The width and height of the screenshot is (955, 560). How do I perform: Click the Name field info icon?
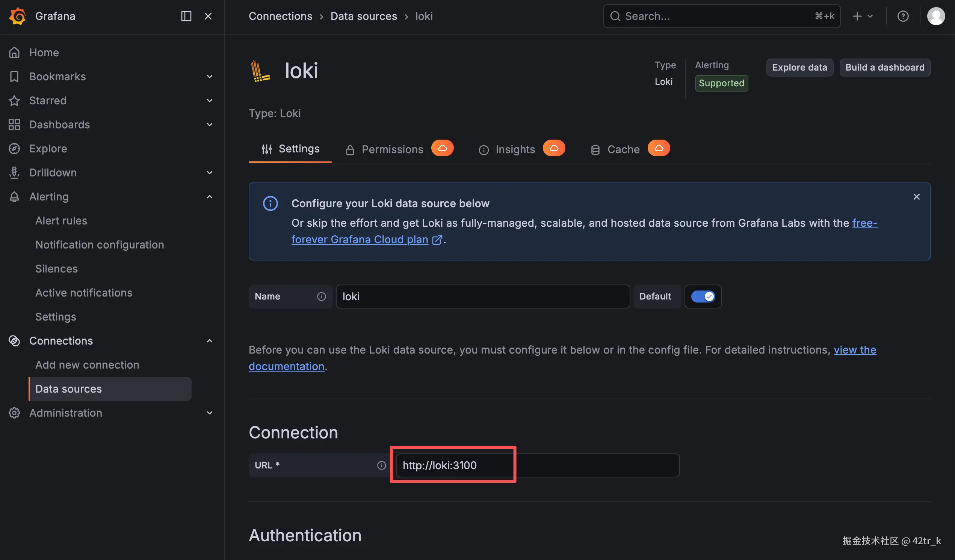coord(321,297)
